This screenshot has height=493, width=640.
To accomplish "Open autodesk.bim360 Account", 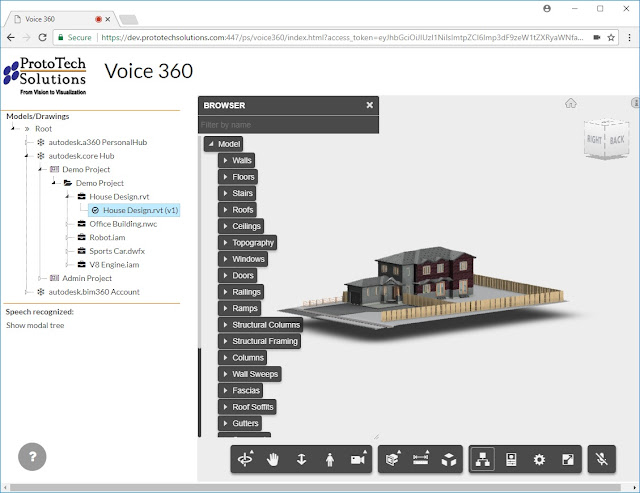I will click(94, 292).
